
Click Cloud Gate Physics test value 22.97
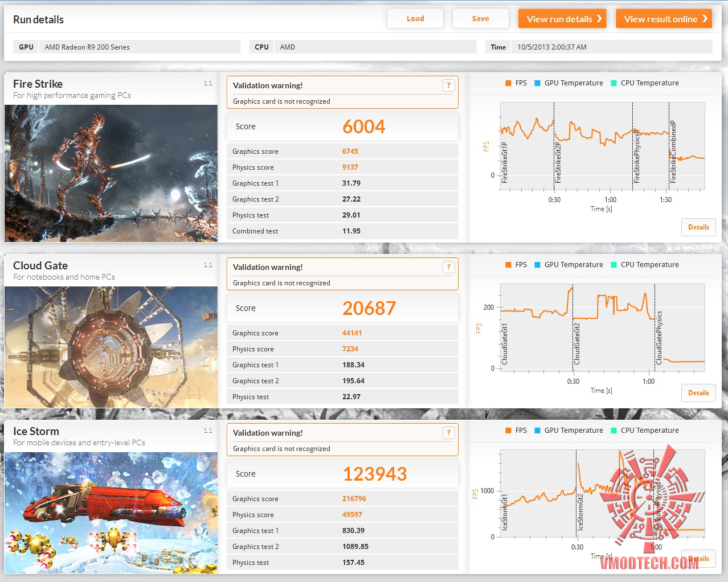[x=351, y=397]
